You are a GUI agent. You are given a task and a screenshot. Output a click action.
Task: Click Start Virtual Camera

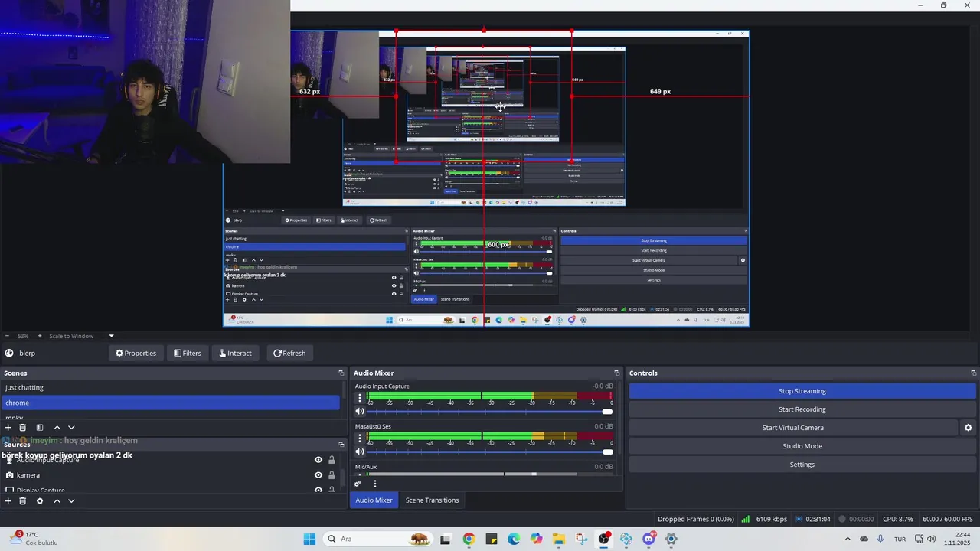point(793,428)
